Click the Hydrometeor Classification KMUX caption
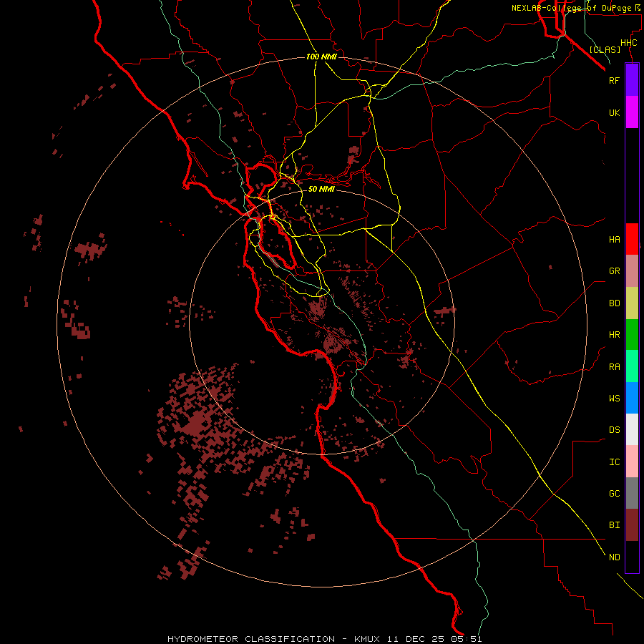Screen dimensions: 644x644 324,639
